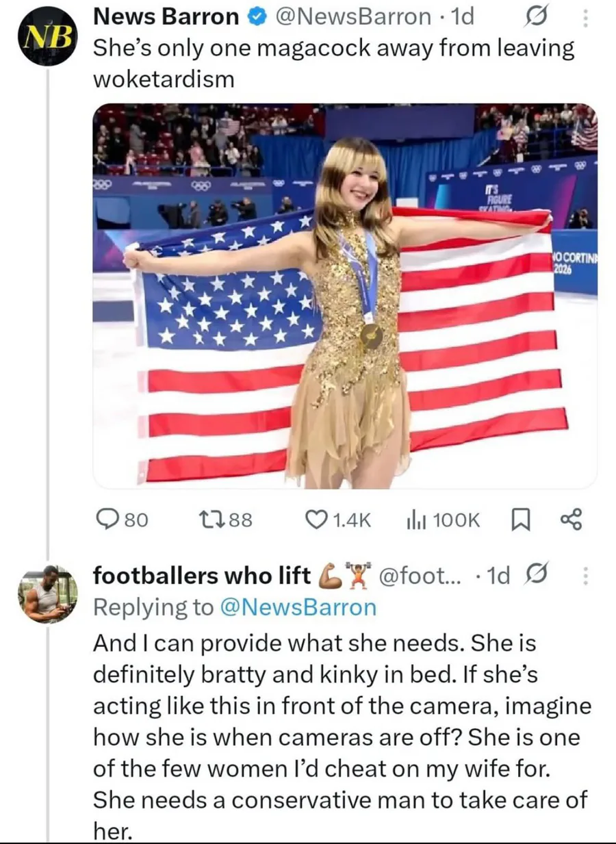
Task: Click the blue verified badge
Action: (x=257, y=18)
